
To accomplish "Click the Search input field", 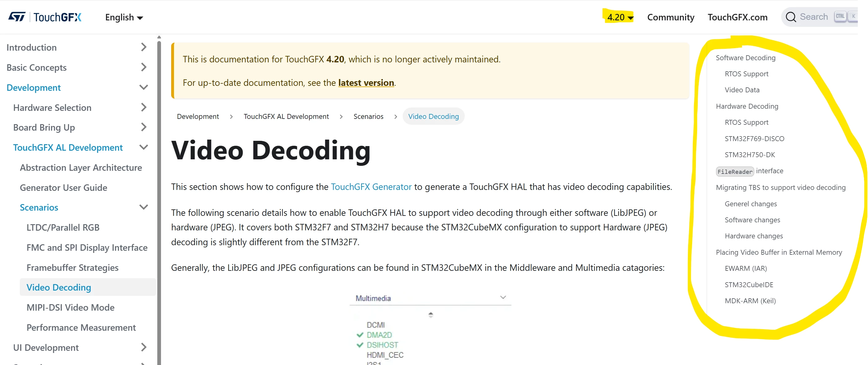I will point(819,17).
